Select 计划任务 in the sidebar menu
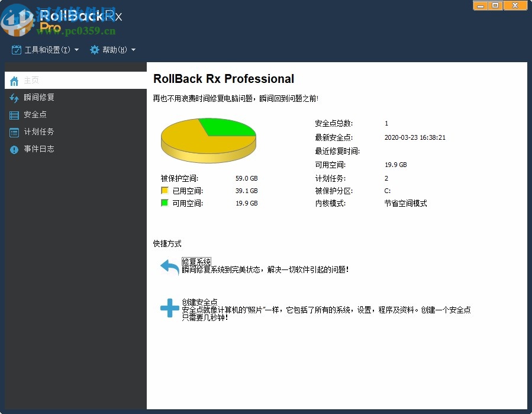532x414 pixels. (40, 131)
